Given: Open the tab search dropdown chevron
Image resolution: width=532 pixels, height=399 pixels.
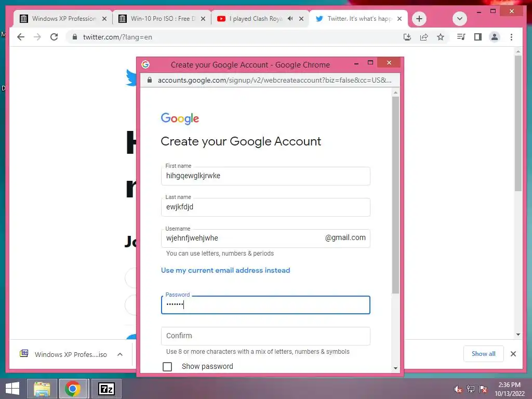Looking at the screenshot, I should click(460, 19).
